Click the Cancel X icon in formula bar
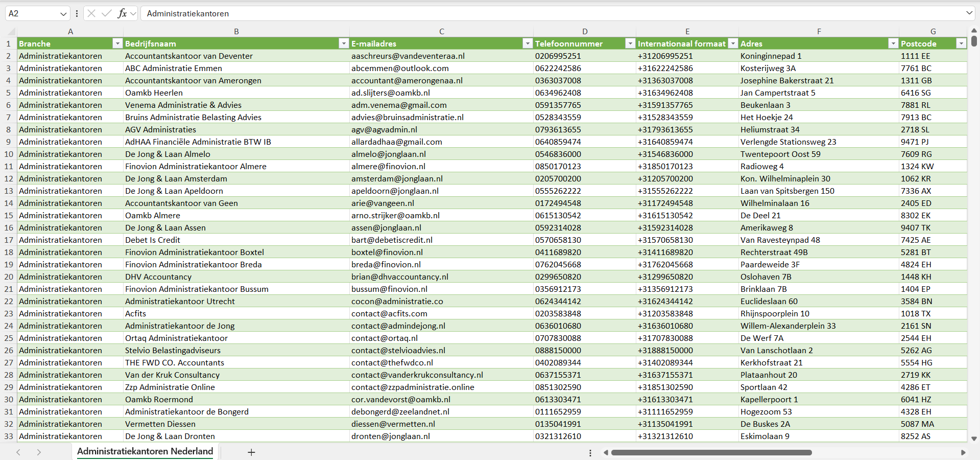This screenshot has height=460, width=980. point(91,13)
